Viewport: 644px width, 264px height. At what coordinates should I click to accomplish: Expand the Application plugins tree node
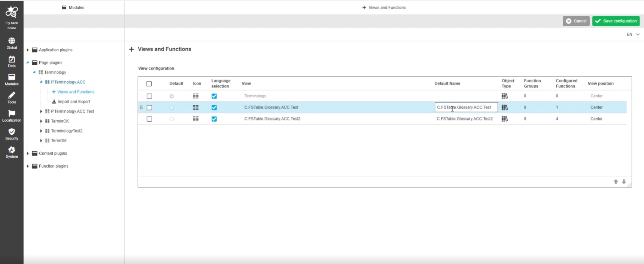(x=28, y=50)
